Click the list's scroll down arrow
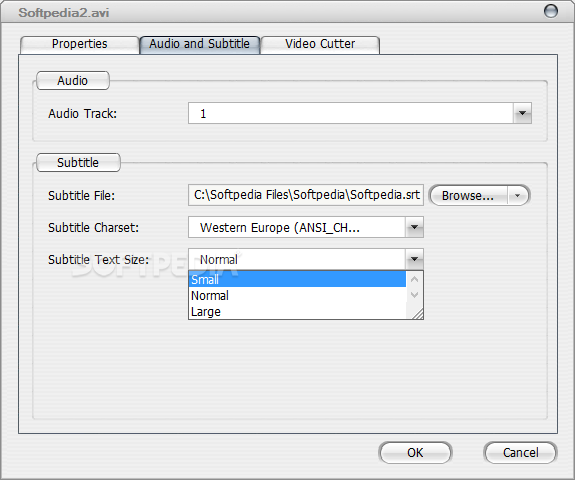 click(415, 295)
